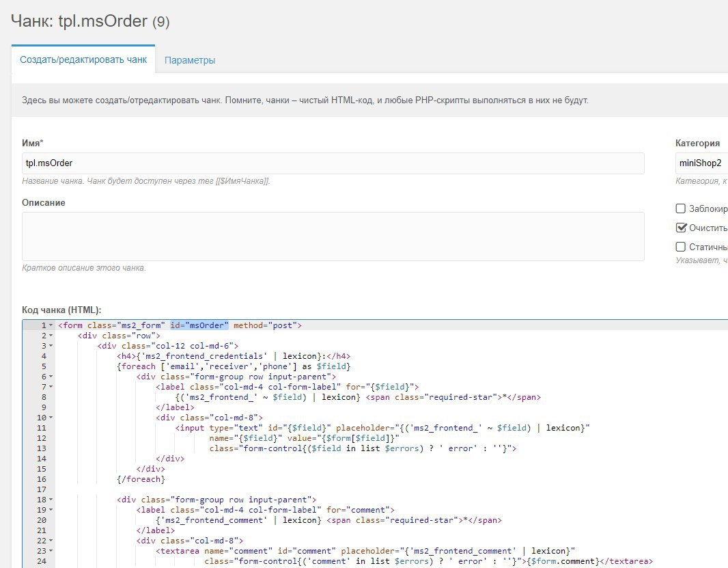Collapse the code fold at line 6
The image size is (728, 568).
tap(51, 377)
